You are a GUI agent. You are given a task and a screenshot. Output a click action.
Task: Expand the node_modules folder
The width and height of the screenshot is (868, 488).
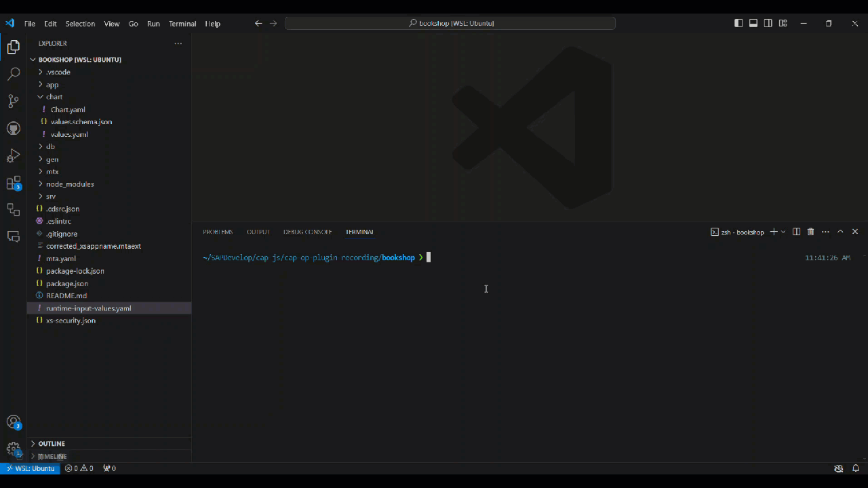point(41,184)
